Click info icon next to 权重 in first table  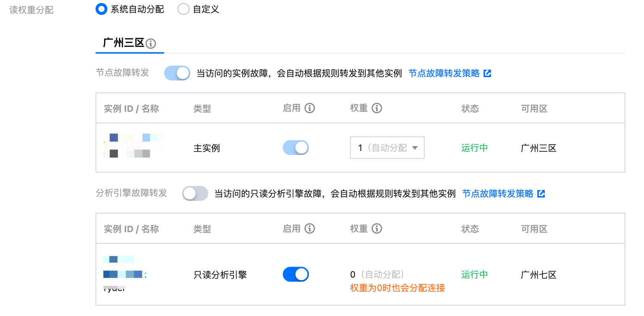377,108
